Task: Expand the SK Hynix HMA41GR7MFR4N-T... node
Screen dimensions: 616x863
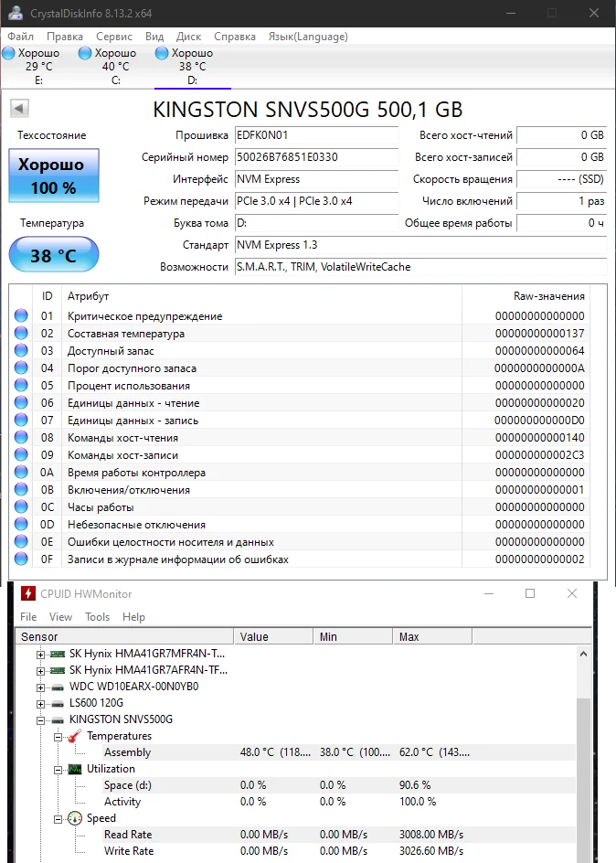Action: click(41, 655)
